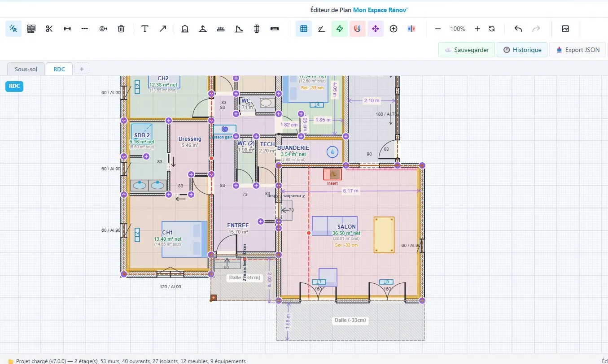Click the 4.05 m dimension label
This screenshot has height=364, width=608.
point(334,90)
